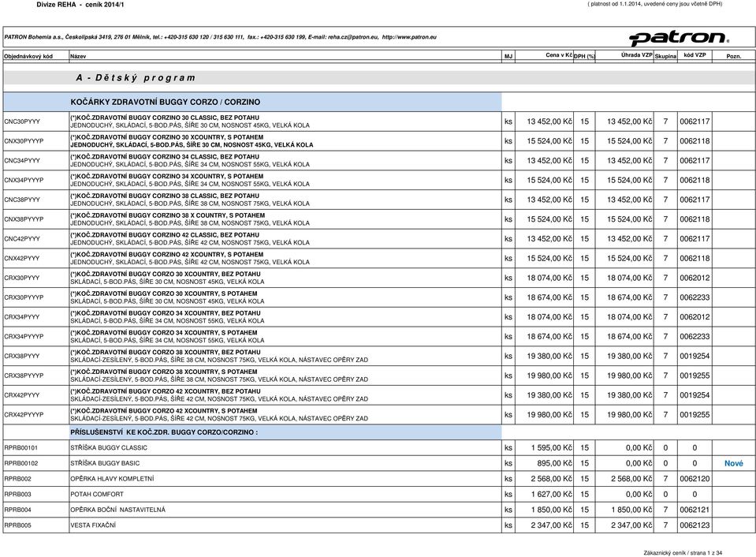
Task: Select the price 19 980,00 Kč for CRX42PYYYP
Action: click(549, 415)
